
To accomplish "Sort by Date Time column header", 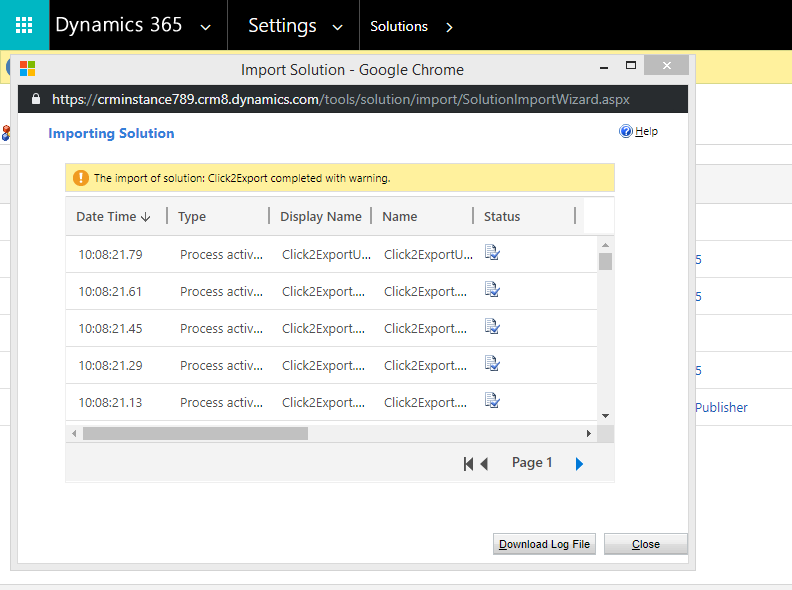I will (114, 217).
